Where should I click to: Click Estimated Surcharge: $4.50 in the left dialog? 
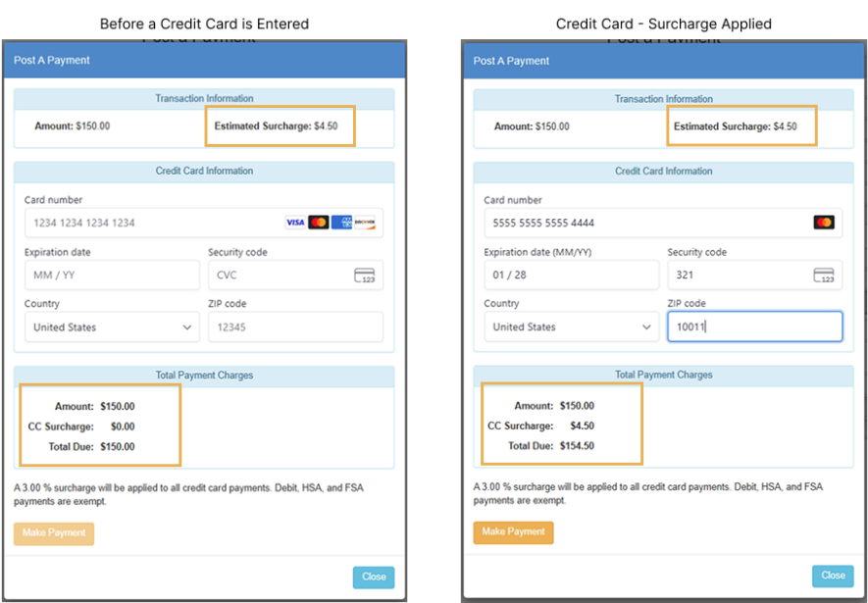(x=277, y=126)
